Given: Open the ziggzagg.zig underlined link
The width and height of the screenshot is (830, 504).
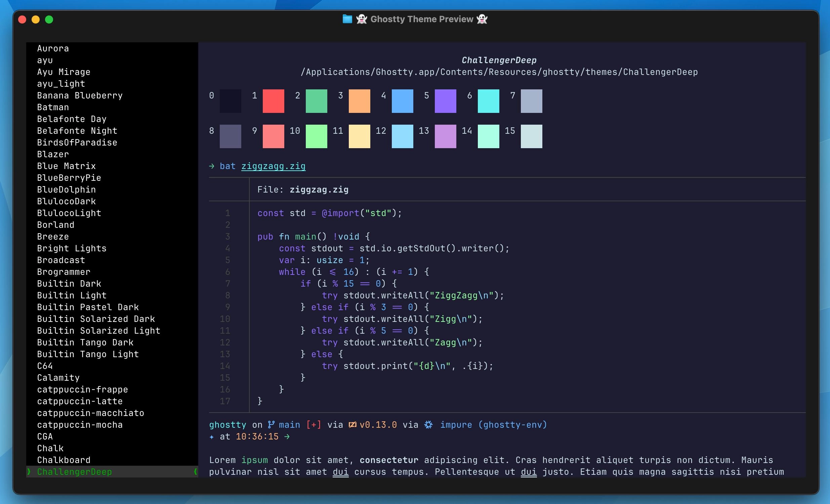Looking at the screenshot, I should pos(273,166).
